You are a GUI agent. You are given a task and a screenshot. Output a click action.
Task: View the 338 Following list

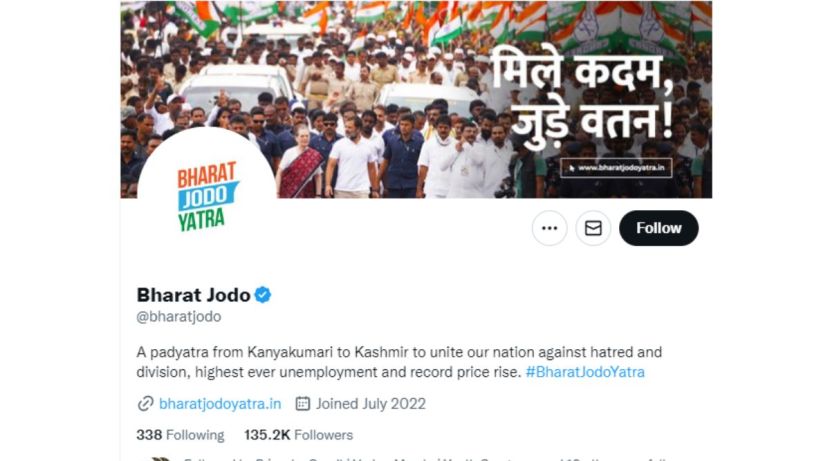pos(180,435)
